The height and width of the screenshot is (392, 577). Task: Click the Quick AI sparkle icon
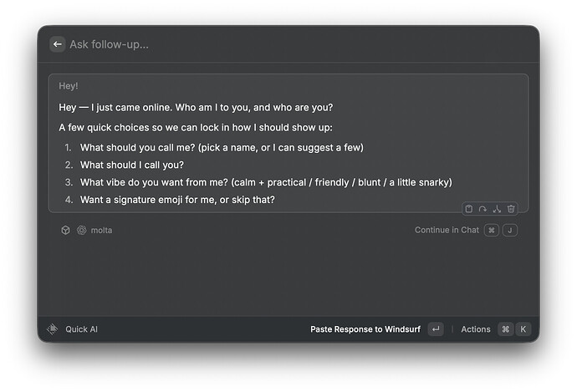coord(53,329)
